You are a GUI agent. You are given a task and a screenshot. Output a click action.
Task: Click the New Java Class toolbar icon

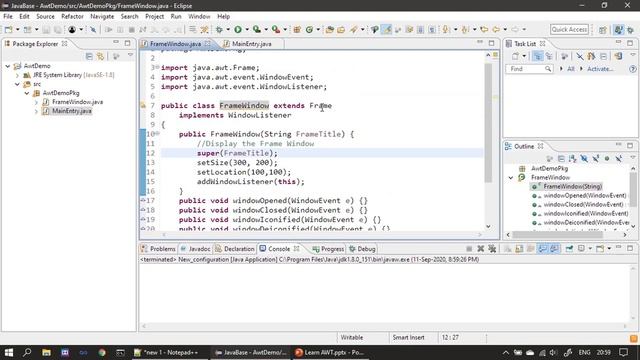309,29
